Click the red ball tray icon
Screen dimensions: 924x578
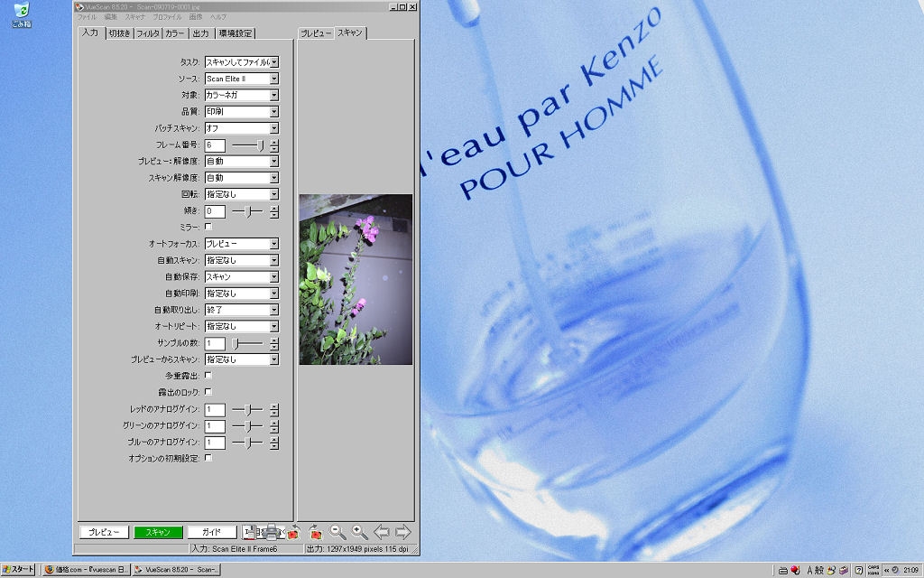pyautogui.click(x=795, y=570)
